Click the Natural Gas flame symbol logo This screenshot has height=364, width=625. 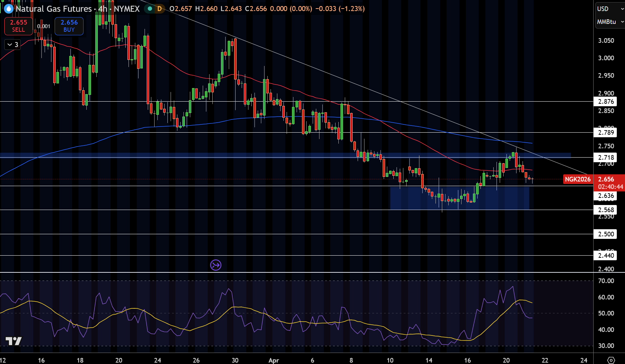9,9
